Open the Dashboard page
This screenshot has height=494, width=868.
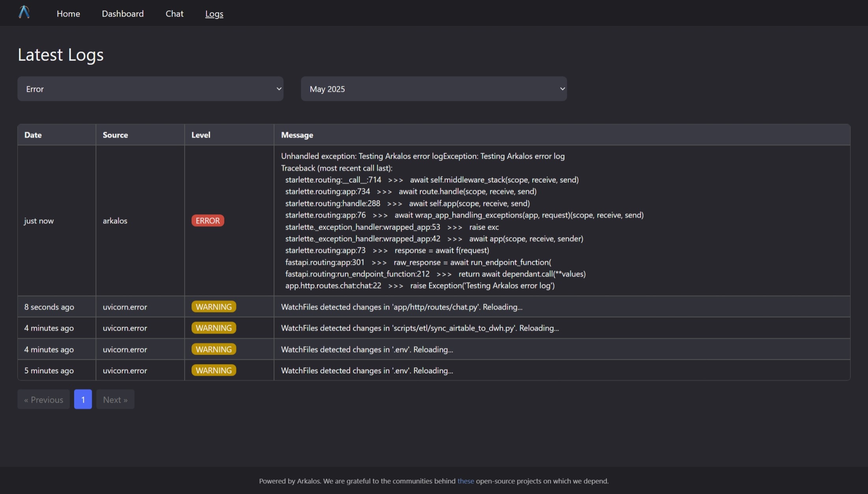point(123,13)
